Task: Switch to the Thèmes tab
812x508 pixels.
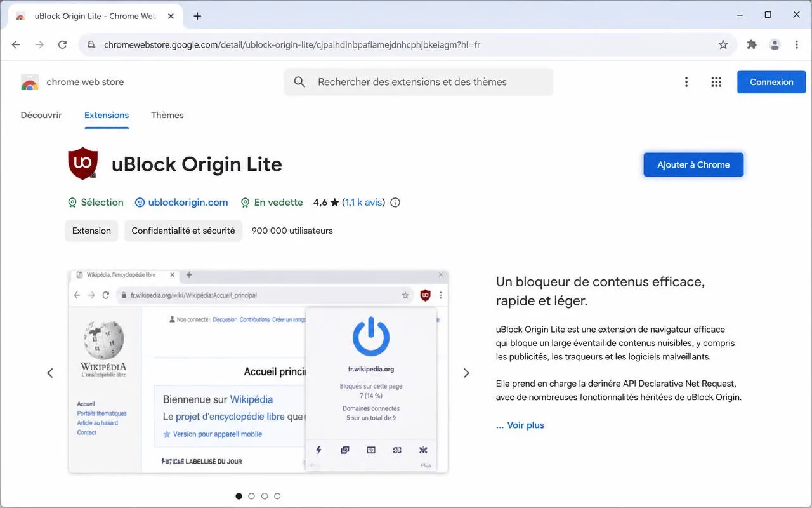Action: (167, 115)
